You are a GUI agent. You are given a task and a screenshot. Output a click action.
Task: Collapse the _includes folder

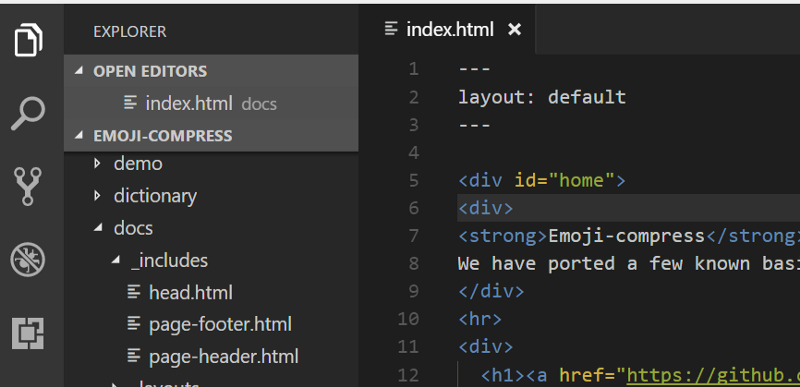tap(116, 260)
